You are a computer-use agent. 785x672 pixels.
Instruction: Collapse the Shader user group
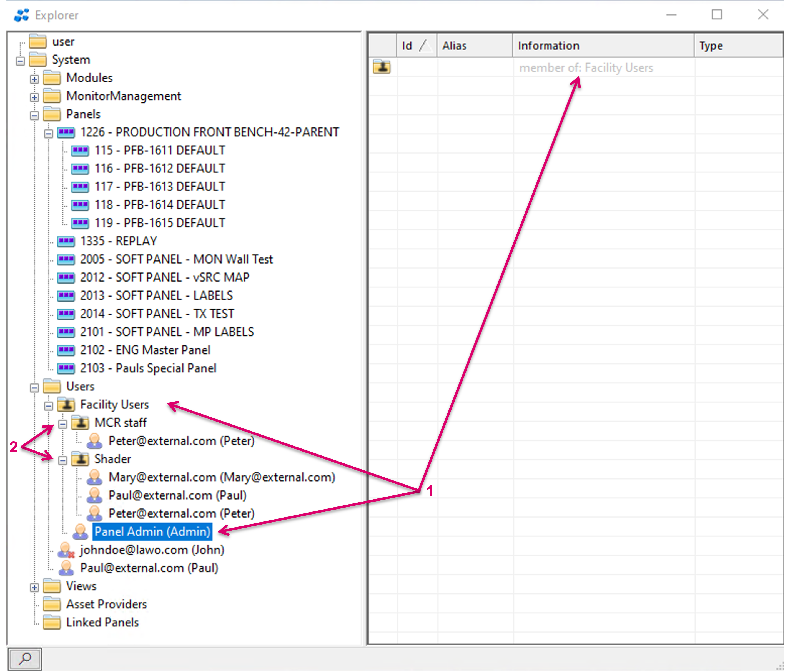62,460
